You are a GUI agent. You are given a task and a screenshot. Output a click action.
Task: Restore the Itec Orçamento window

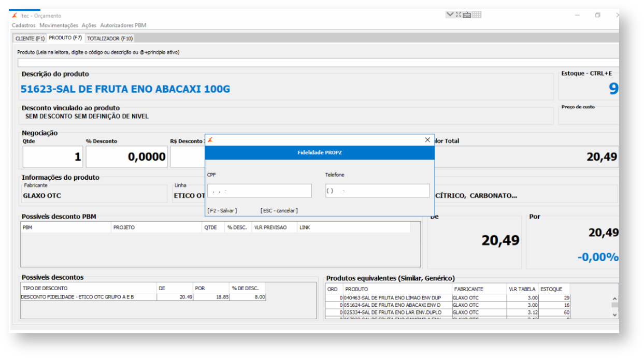597,16
